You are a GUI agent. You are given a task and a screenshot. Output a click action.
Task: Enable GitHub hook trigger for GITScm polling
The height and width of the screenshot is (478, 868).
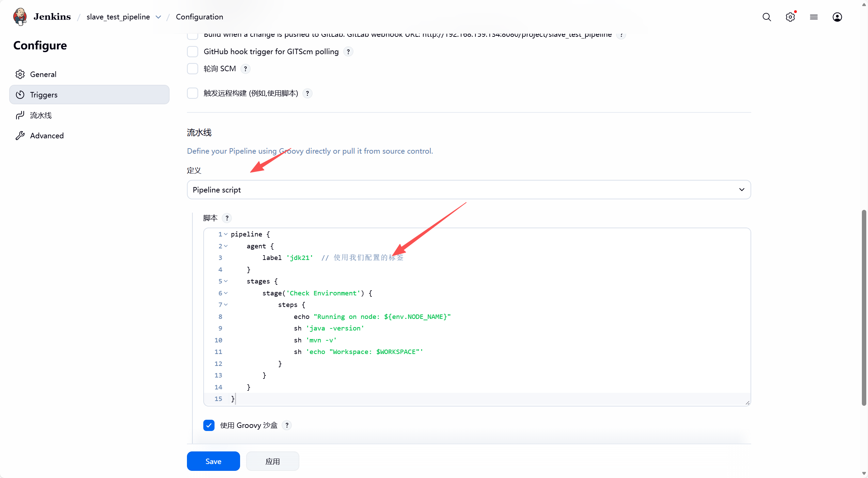(193, 52)
